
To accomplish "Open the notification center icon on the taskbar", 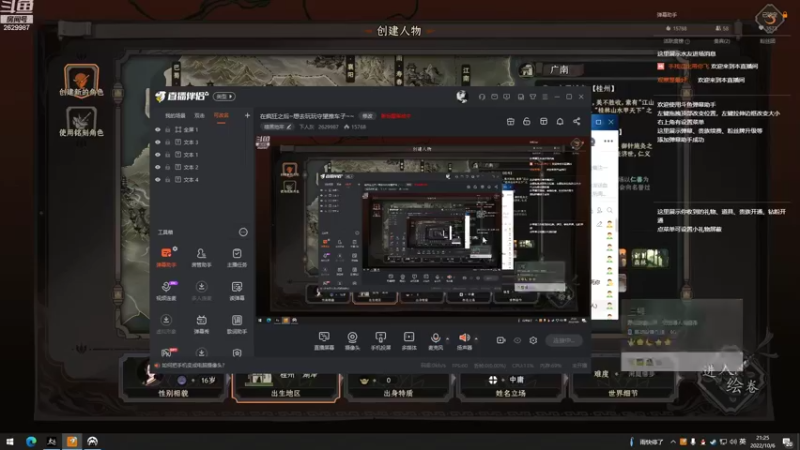I will (x=788, y=442).
